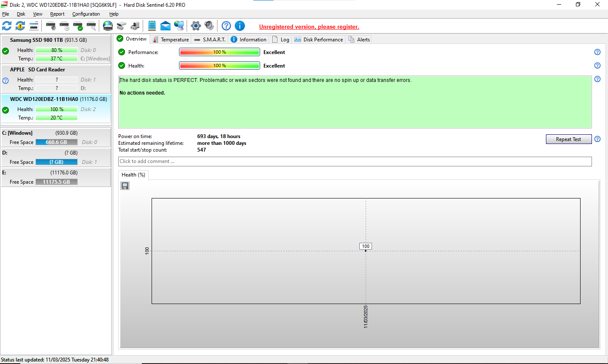The width and height of the screenshot is (608, 364).
Task: Click the blue question mark toolbar icon
Action: pyautogui.click(x=226, y=26)
